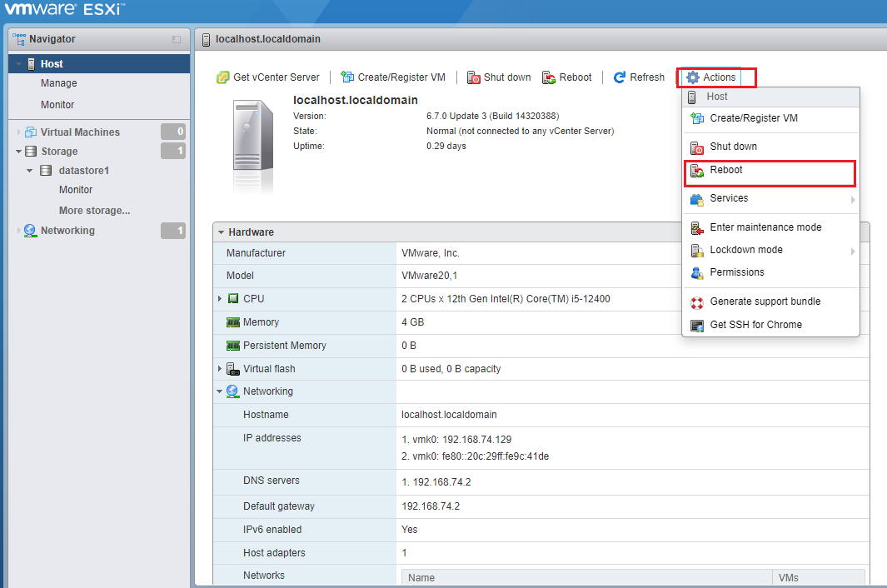Expand the Networking node in Navigator
The height and width of the screenshot is (588, 887).
coord(18,231)
